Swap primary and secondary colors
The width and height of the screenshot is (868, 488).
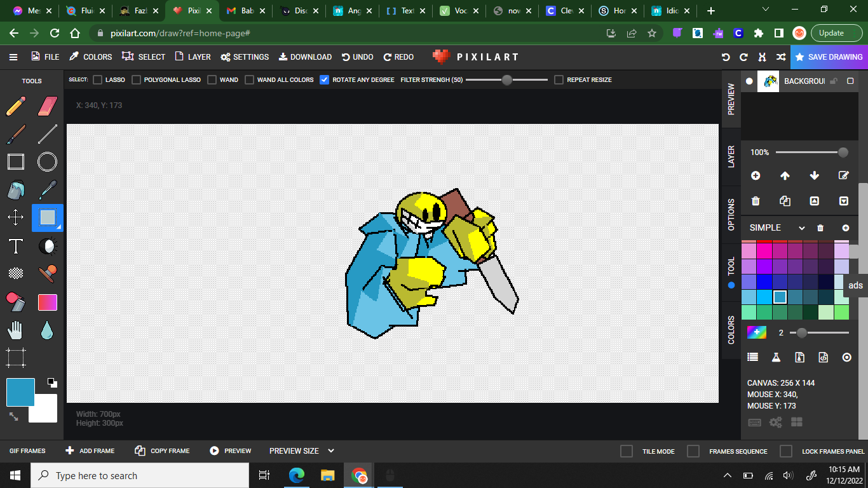(x=13, y=417)
